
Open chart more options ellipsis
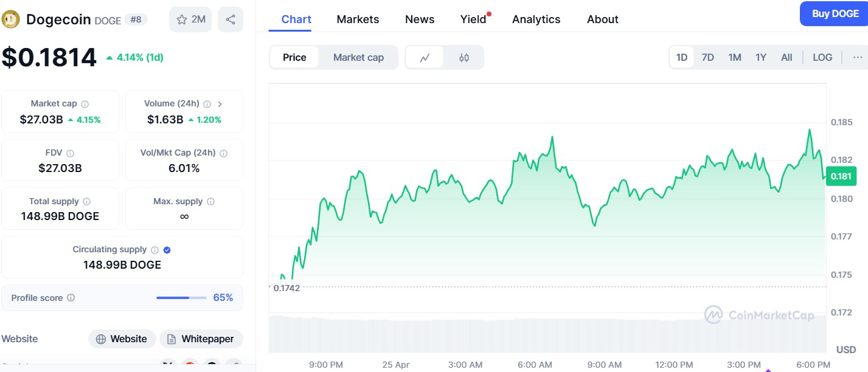click(858, 57)
